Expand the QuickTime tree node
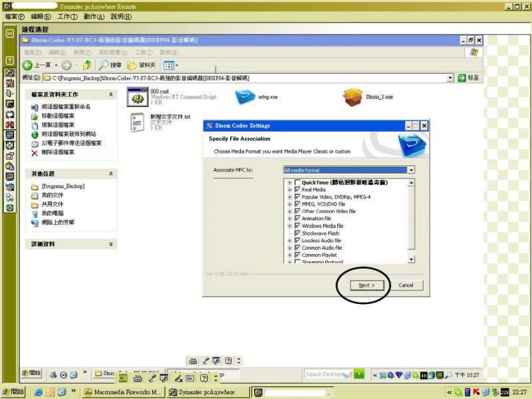This screenshot has height=399, width=532. tap(290, 182)
